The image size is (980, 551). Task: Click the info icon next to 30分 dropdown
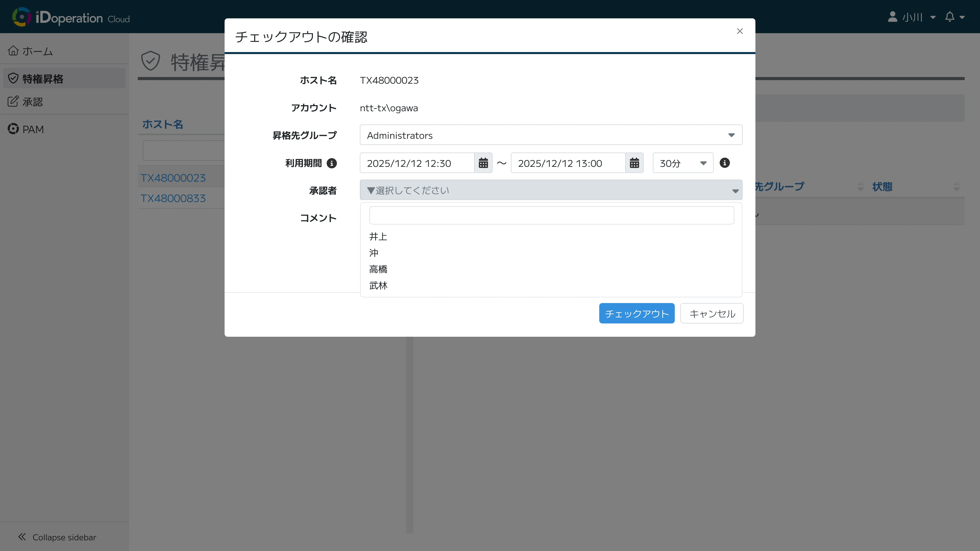point(724,163)
